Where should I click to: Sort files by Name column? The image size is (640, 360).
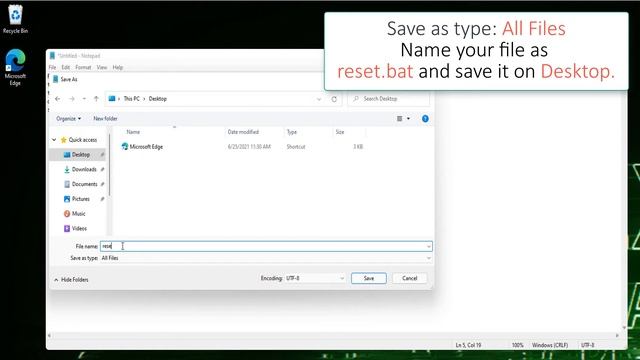click(x=133, y=132)
